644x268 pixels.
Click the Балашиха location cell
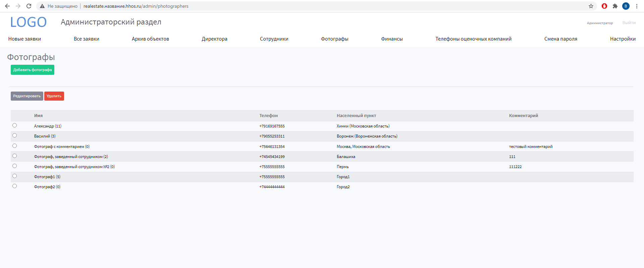coord(346,157)
